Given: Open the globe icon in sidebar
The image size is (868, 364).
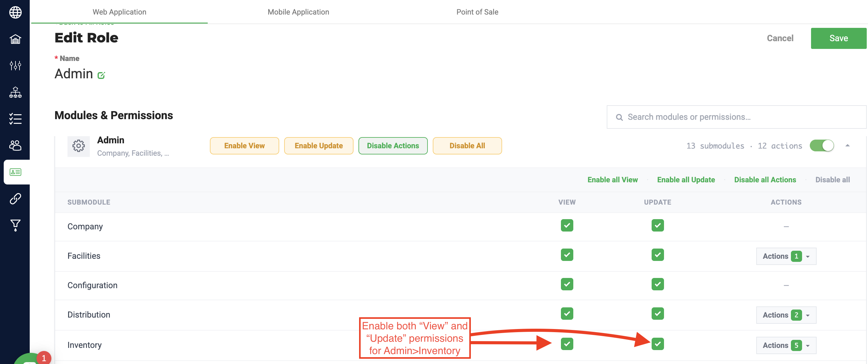Looking at the screenshot, I should [15, 12].
